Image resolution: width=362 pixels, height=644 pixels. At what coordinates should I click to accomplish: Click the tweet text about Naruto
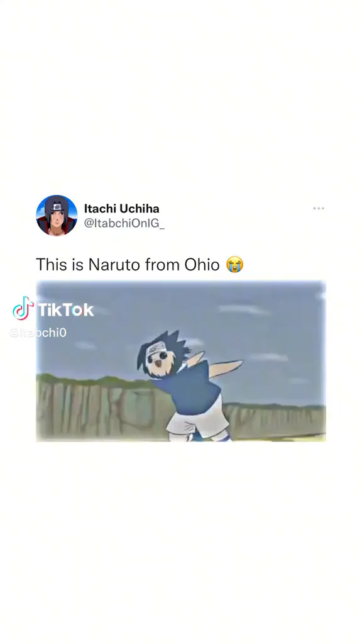tap(140, 264)
